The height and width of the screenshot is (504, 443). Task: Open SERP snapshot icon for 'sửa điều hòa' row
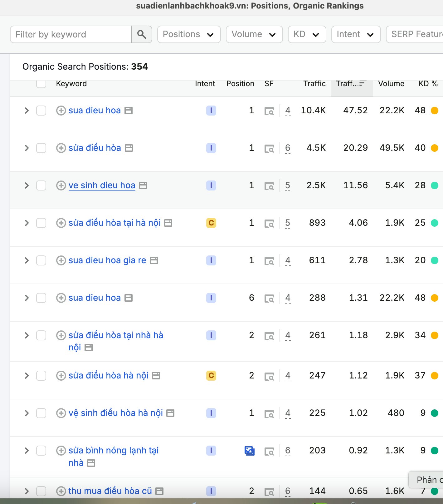tap(269, 149)
